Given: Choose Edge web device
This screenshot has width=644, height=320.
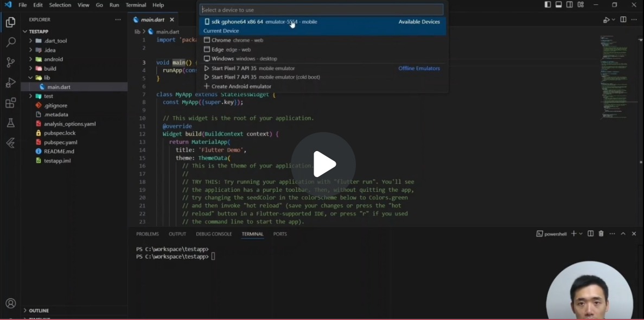Looking at the screenshot, I should tap(322, 49).
